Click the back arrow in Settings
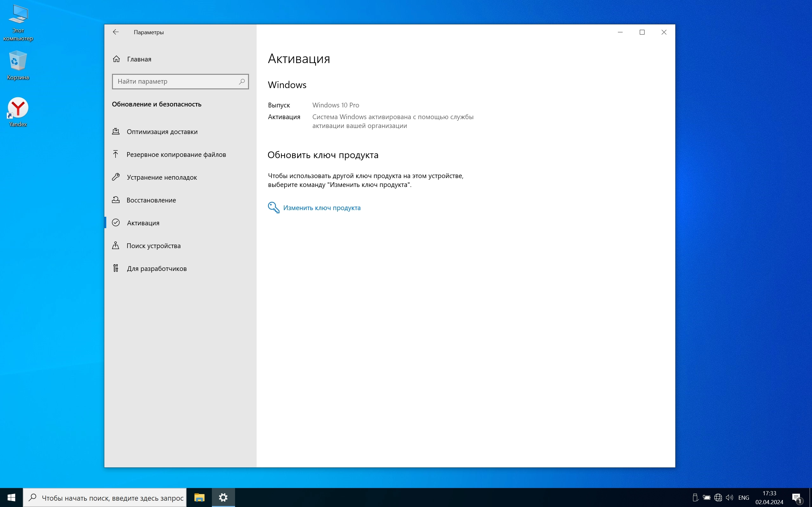 pos(116,32)
